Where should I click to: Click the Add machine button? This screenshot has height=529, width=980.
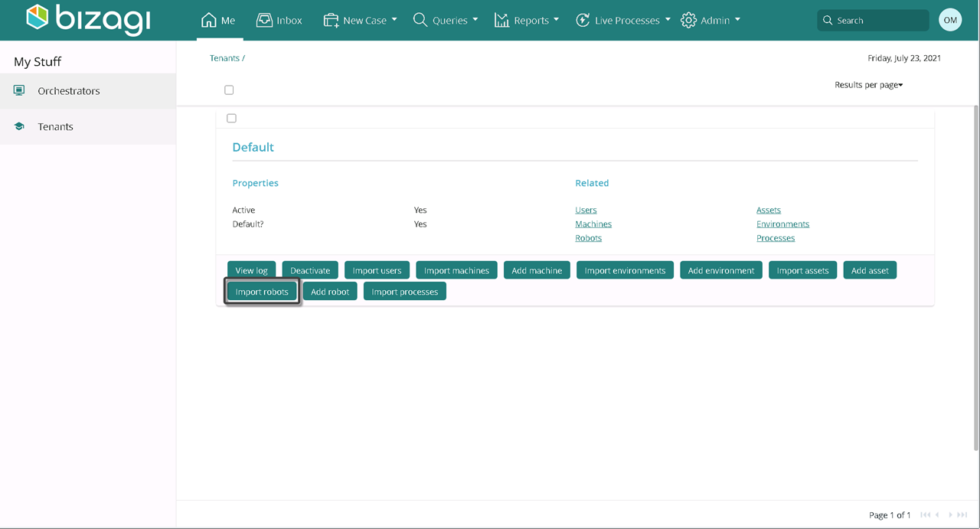[537, 270]
